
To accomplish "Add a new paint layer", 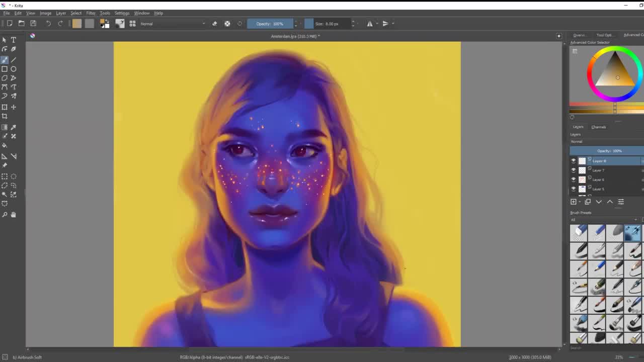I will point(574,202).
